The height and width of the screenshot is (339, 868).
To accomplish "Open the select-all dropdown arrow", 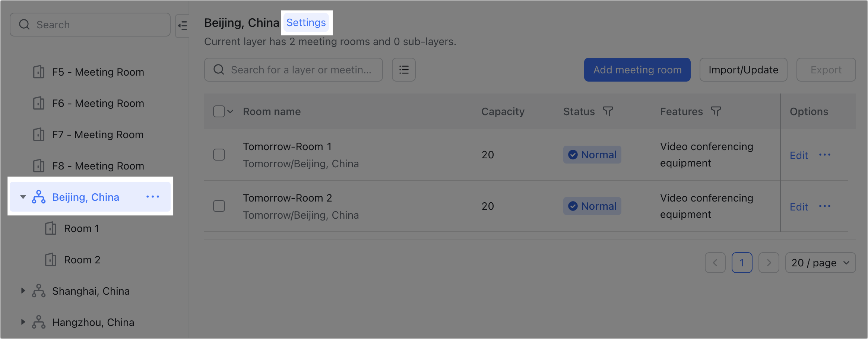I will point(230,111).
